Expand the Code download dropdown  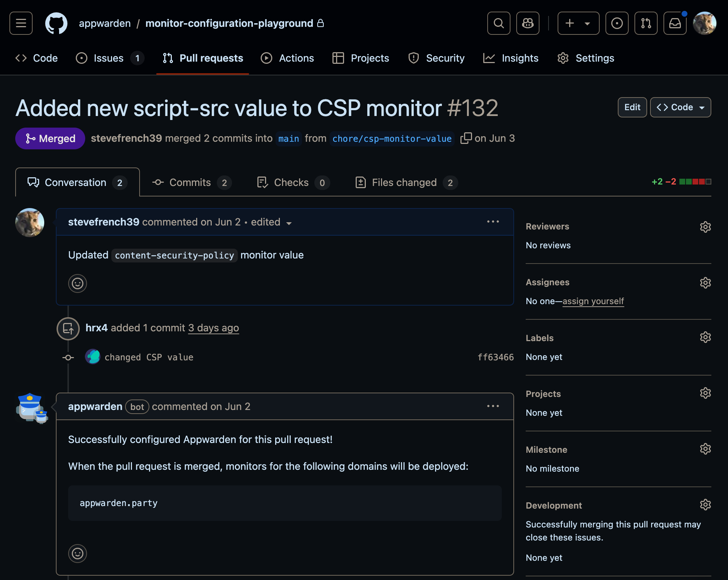680,107
